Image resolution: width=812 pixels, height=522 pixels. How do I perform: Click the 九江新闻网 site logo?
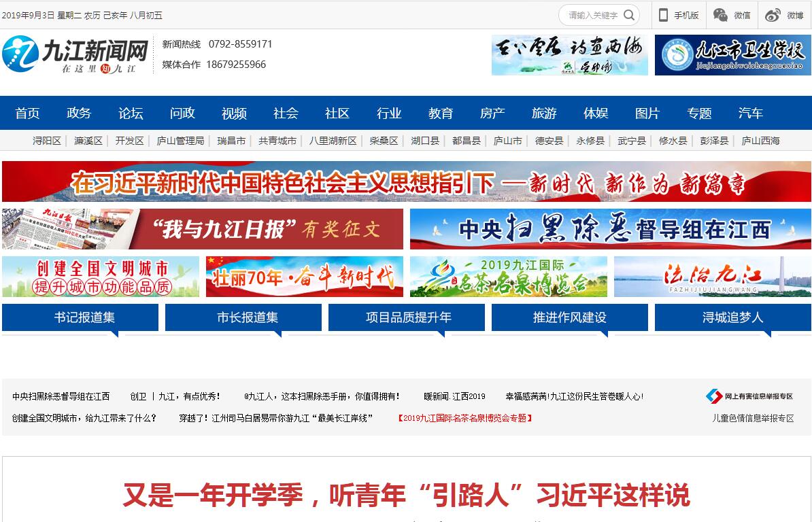tap(75, 54)
